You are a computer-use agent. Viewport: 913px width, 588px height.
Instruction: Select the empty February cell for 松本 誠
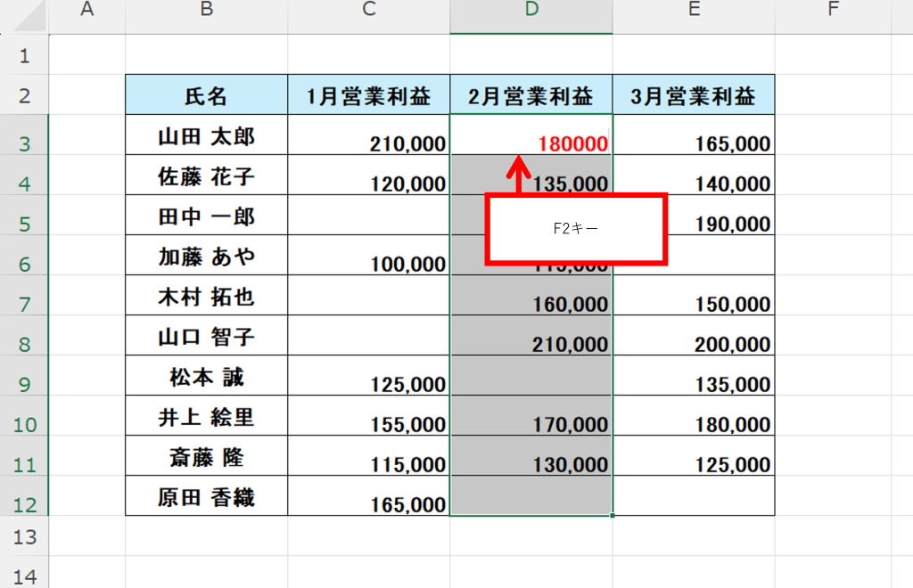(531, 376)
